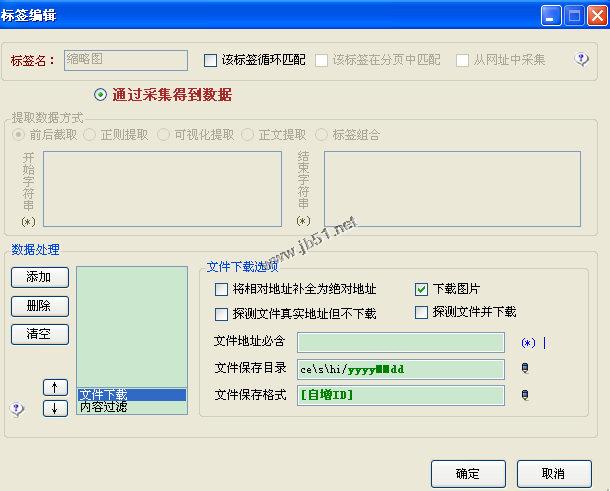Move the selected item up with the up arrow
610x491 pixels.
[55, 388]
